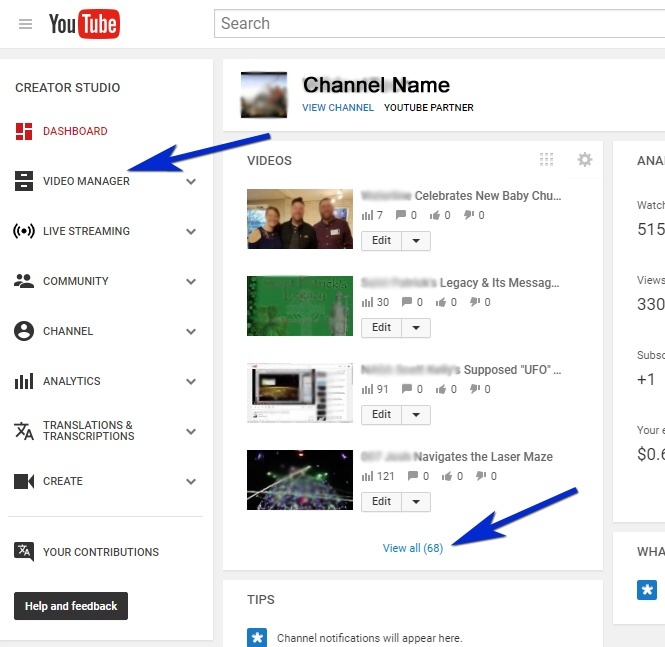This screenshot has width=665, height=647.
Task: Select Live Streaming in the sidebar
Action: pyautogui.click(x=87, y=231)
